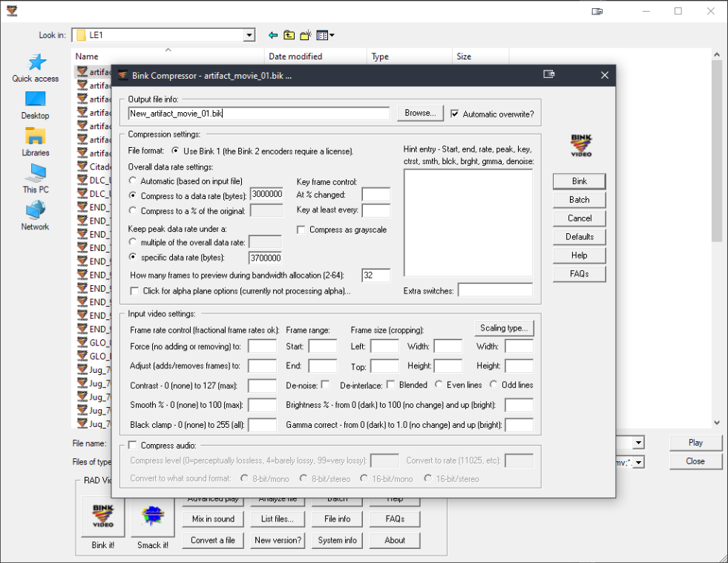Click the Extra switches input field
728x563 pixels.
496,290
